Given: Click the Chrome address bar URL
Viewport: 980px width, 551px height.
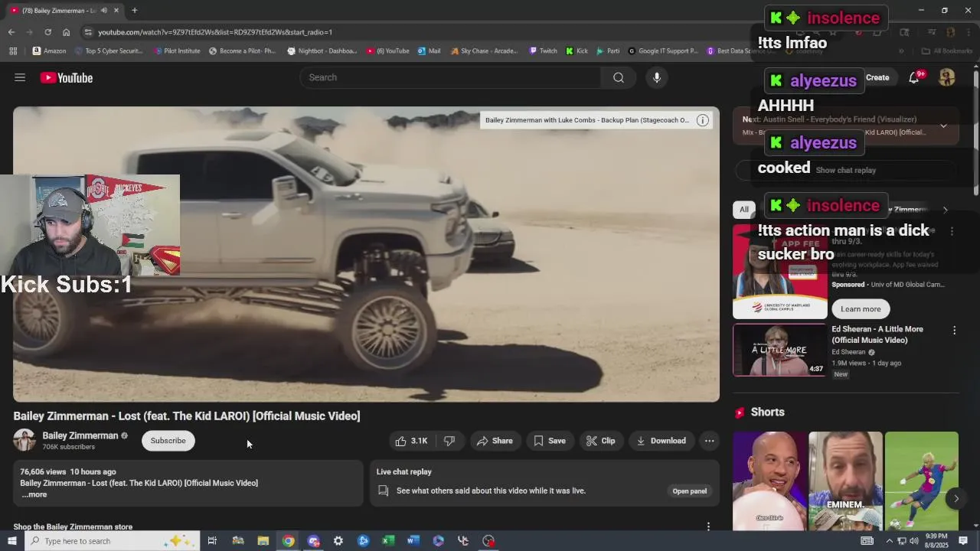Looking at the screenshot, I should (x=215, y=32).
